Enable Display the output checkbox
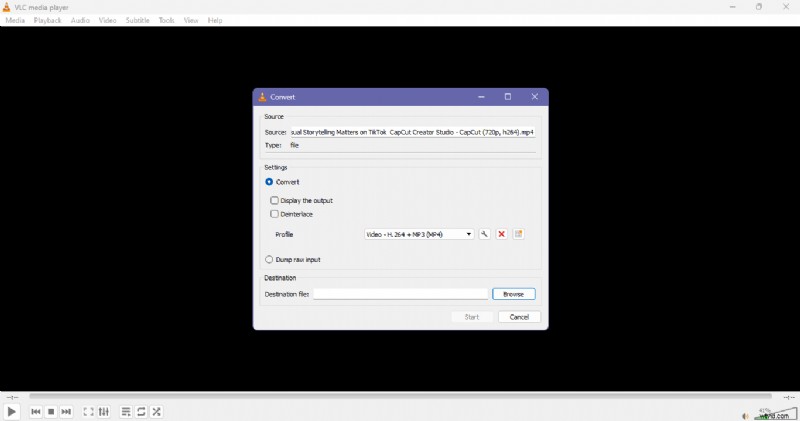800x421 pixels. coord(274,201)
